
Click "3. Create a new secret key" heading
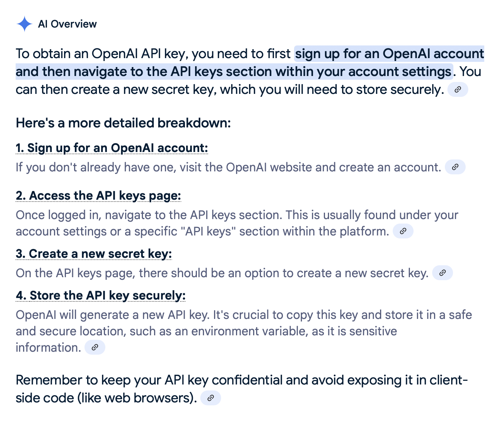click(x=94, y=254)
